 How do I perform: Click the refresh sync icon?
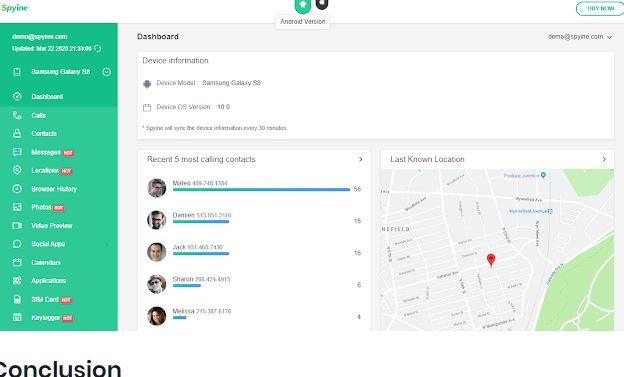click(x=98, y=49)
